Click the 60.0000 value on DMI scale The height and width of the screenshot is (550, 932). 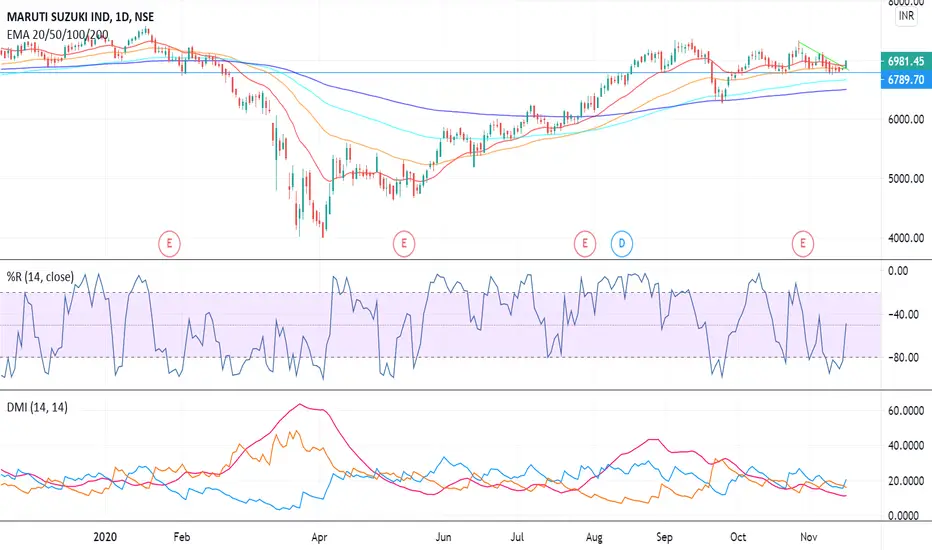(x=906, y=410)
